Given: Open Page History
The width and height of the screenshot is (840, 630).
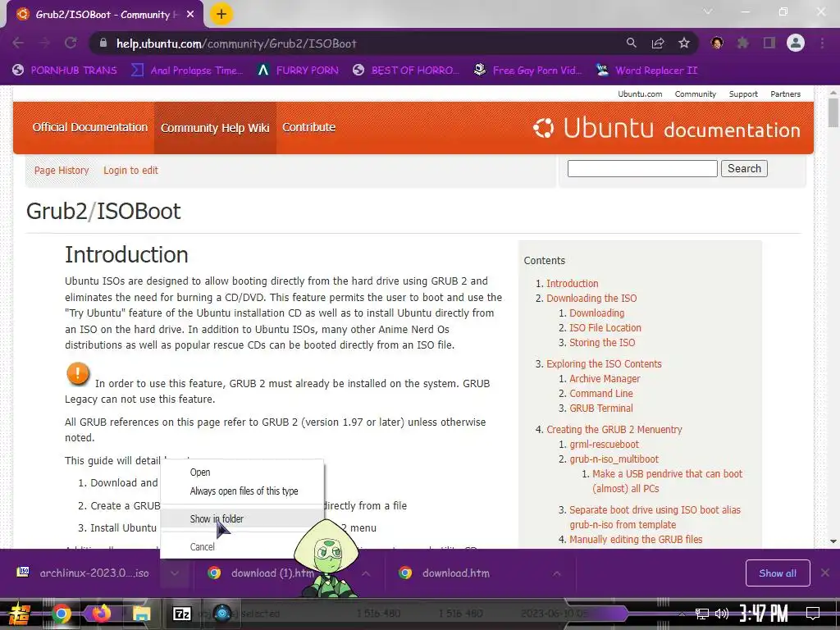Looking at the screenshot, I should 62,171.
